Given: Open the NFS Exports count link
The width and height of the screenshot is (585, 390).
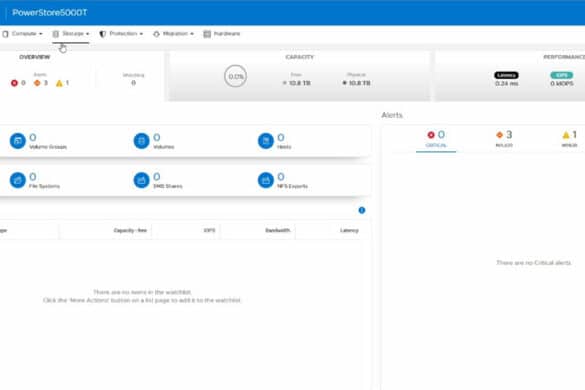Looking at the screenshot, I should pos(281,177).
